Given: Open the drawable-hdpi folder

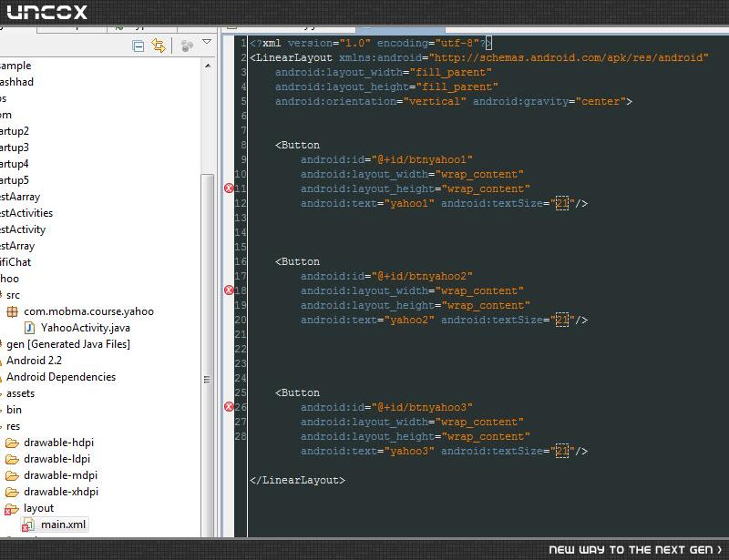Looking at the screenshot, I should (x=58, y=443).
